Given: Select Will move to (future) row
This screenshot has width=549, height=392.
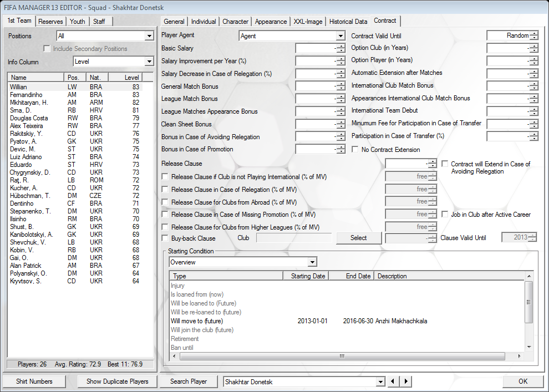Looking at the screenshot, I should (x=347, y=321).
